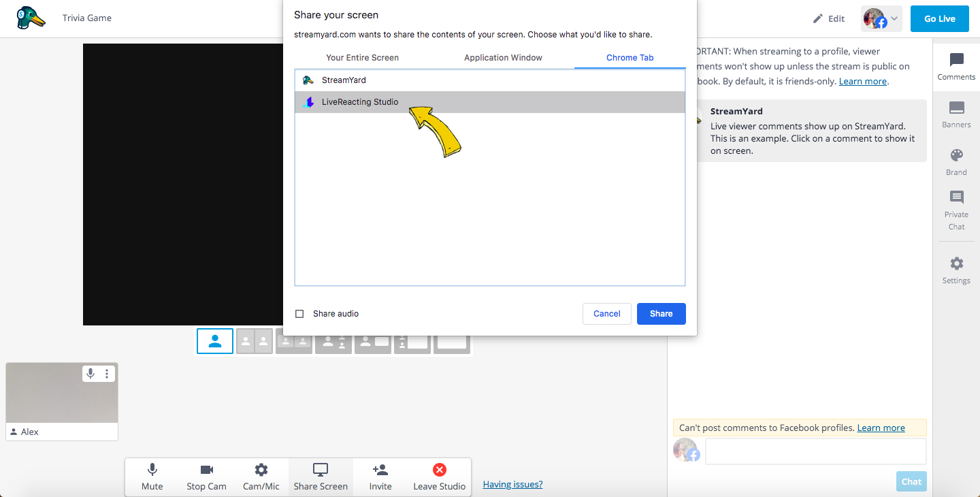980x497 pixels.
Task: Click Stop Cam in the toolbar
Action: click(x=207, y=477)
